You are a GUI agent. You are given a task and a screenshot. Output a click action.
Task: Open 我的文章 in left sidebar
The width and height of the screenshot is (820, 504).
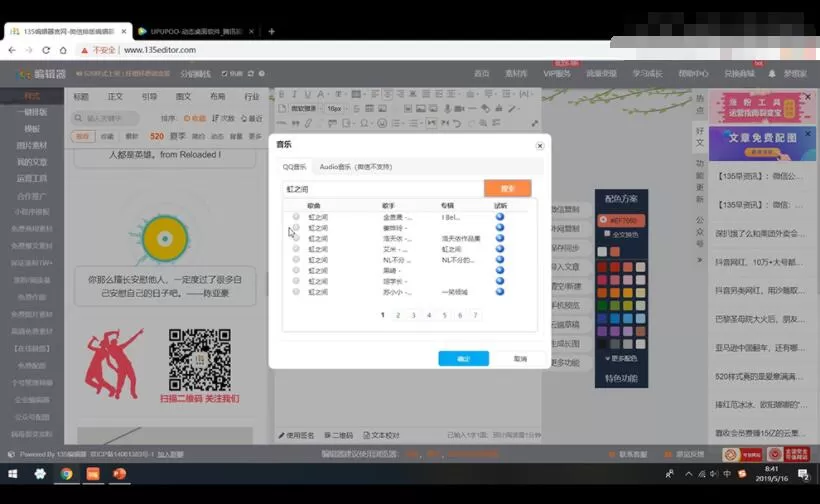[x=32, y=162]
